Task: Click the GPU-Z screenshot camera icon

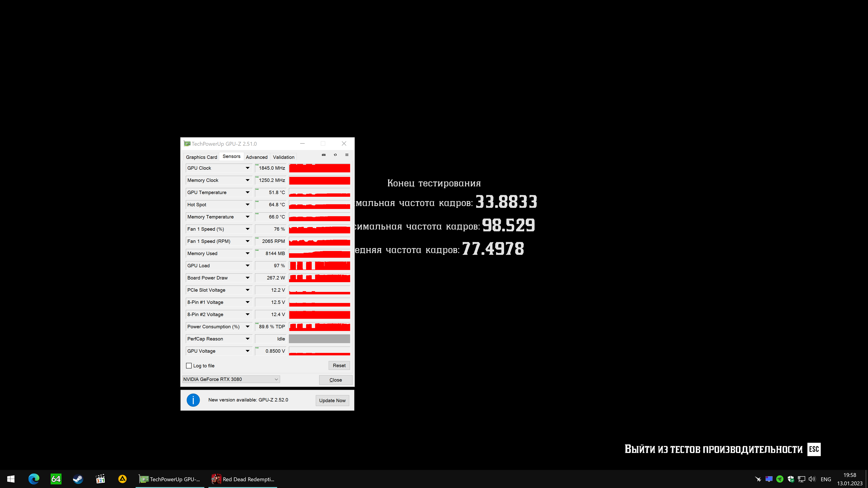Action: coord(323,155)
